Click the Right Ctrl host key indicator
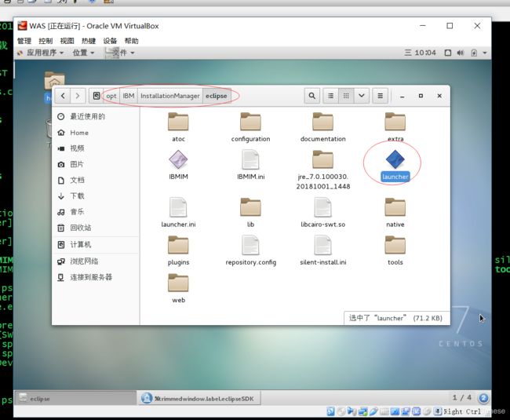This screenshot has width=510, height=420. point(462,412)
